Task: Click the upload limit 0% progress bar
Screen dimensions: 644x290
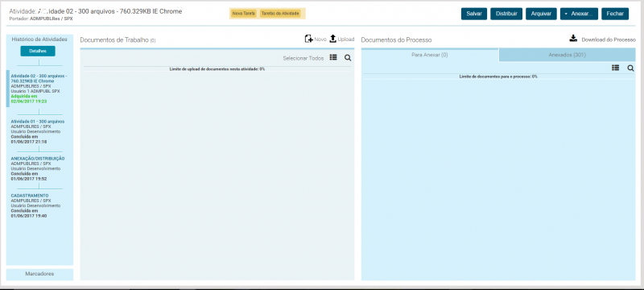Action: pos(217,69)
